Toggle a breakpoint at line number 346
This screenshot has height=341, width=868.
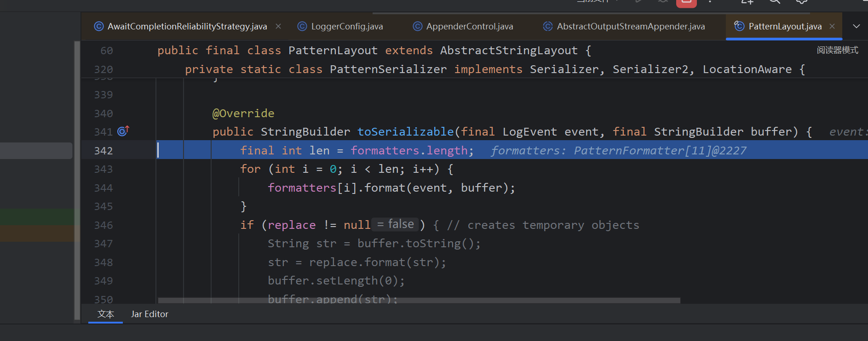point(103,225)
